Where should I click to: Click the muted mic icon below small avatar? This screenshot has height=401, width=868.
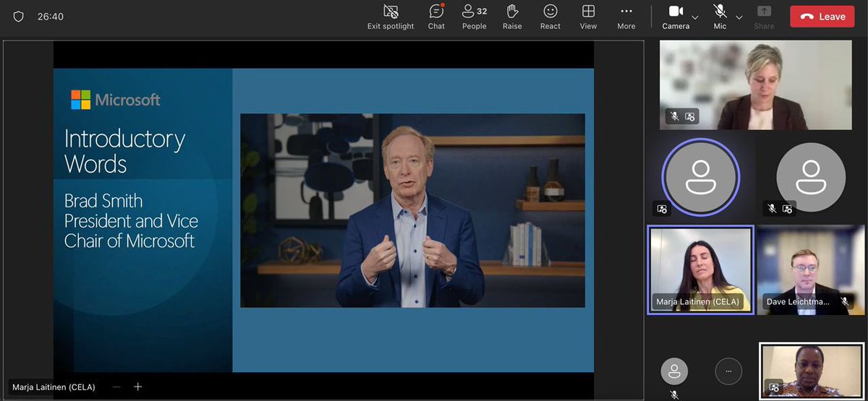[674, 394]
